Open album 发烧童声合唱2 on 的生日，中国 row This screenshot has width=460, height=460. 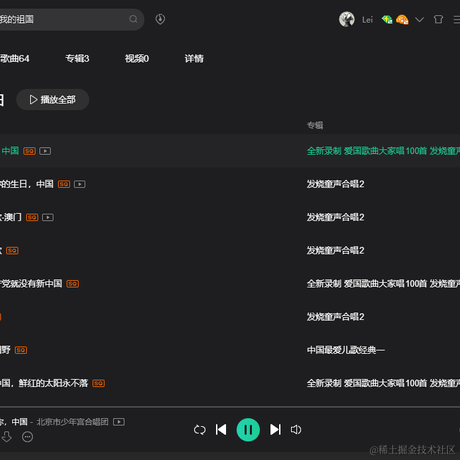coord(335,184)
